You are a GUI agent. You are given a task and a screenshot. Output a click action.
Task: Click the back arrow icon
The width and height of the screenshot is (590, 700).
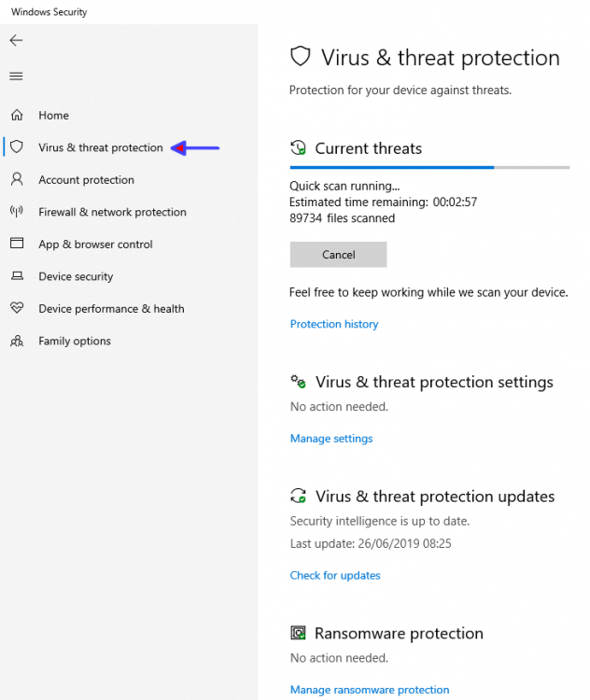point(16,41)
